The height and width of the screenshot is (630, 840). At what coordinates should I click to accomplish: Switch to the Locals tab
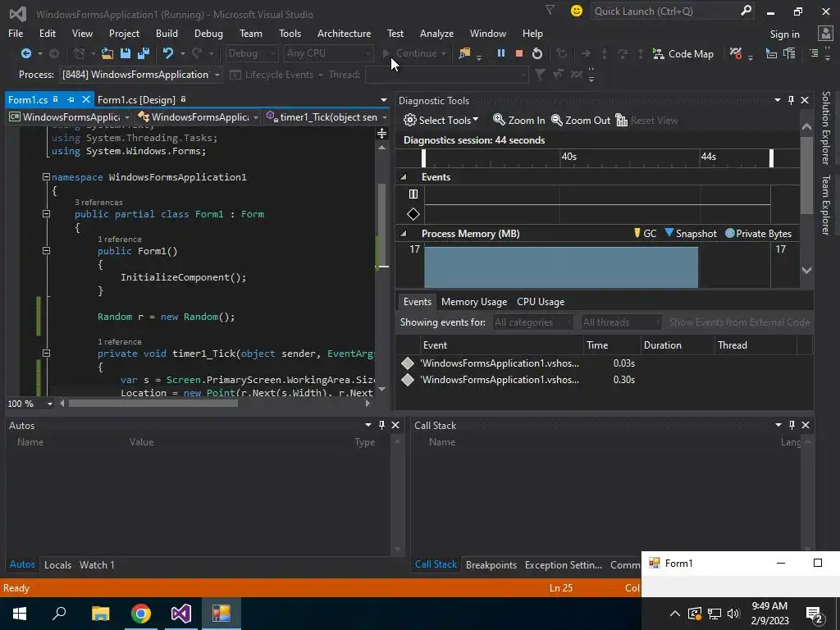tap(58, 564)
